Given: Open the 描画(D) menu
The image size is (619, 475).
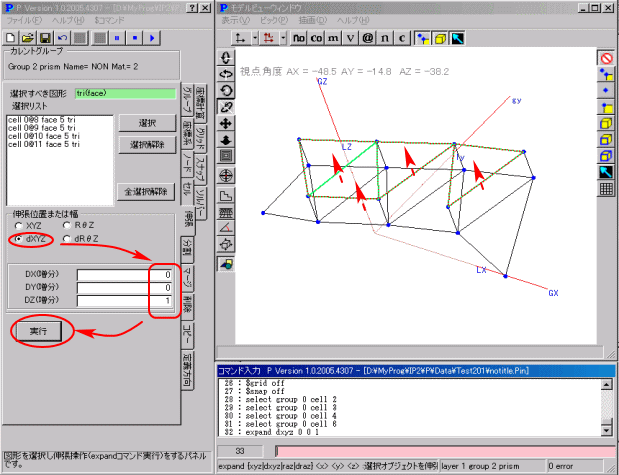Looking at the screenshot, I should coord(313,20).
